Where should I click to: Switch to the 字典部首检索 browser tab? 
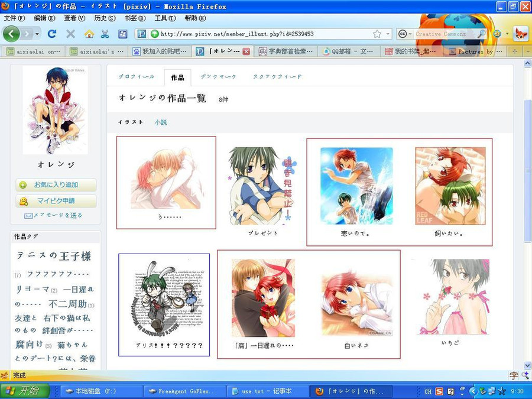(x=286, y=51)
